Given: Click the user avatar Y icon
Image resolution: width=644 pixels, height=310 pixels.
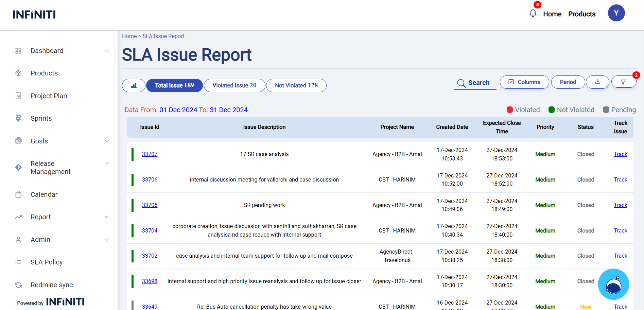Looking at the screenshot, I should (616, 13).
